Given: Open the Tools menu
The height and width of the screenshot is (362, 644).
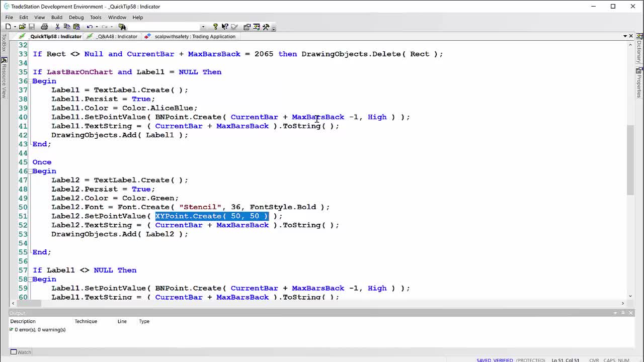Looking at the screenshot, I should pos(96,17).
